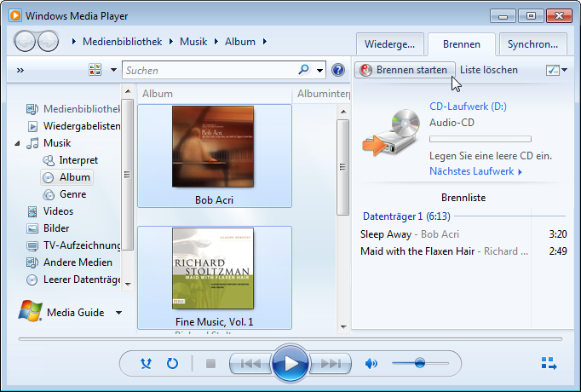Open Bilder in the navigation tree
Screen dimensions: 581x392
48,228
